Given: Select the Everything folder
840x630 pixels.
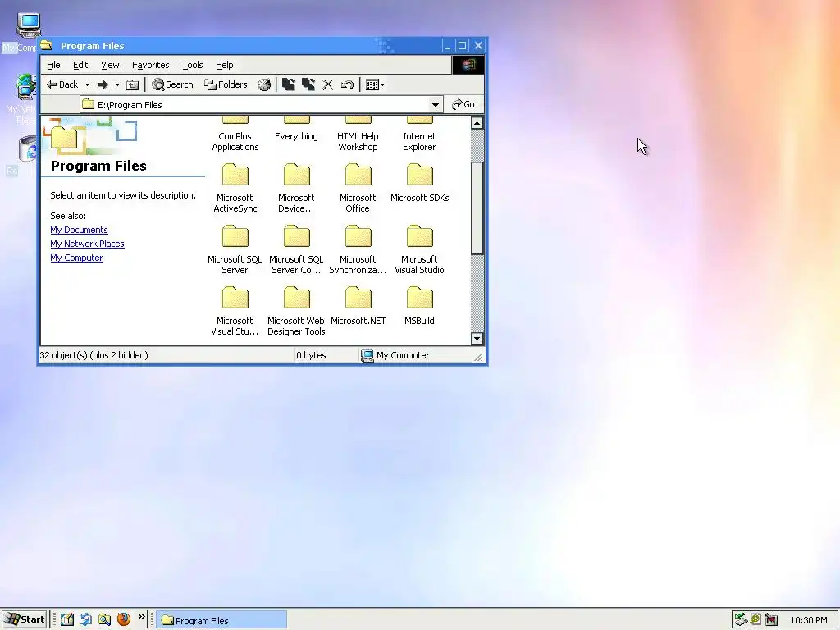Looking at the screenshot, I should [x=296, y=130].
